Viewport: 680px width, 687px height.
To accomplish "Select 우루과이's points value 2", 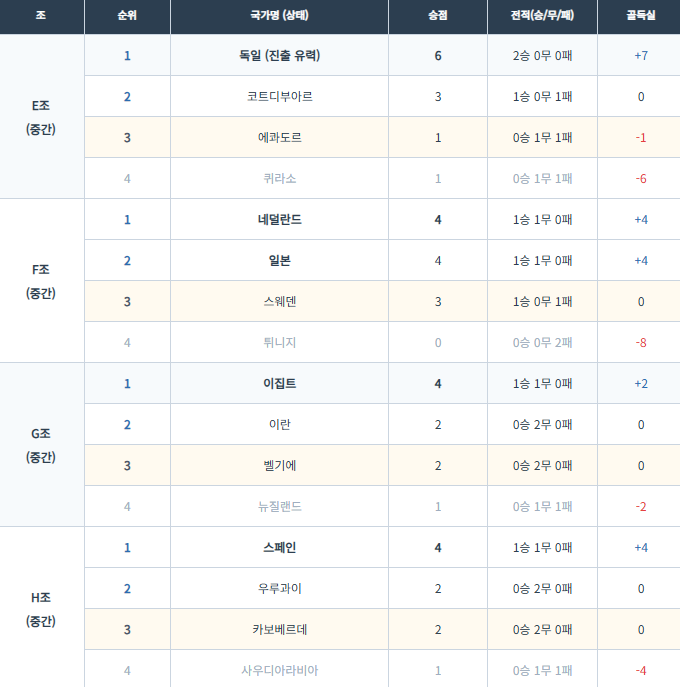I will tap(438, 588).
